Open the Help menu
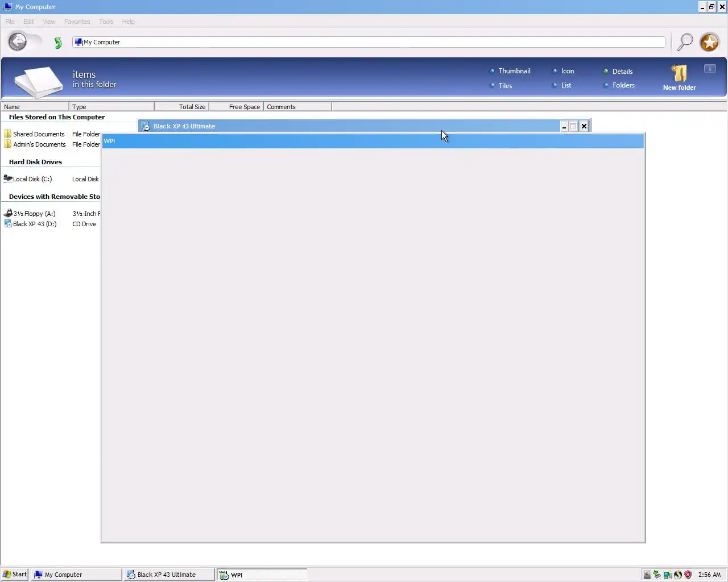728x582 pixels. [128, 22]
